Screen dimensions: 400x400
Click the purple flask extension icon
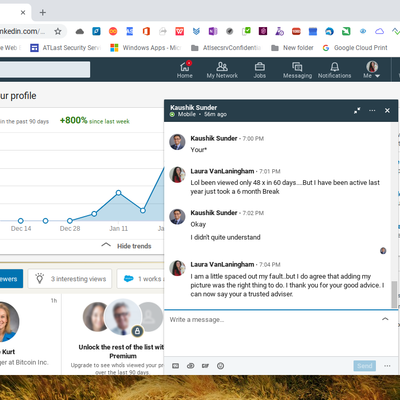[x=279, y=31]
